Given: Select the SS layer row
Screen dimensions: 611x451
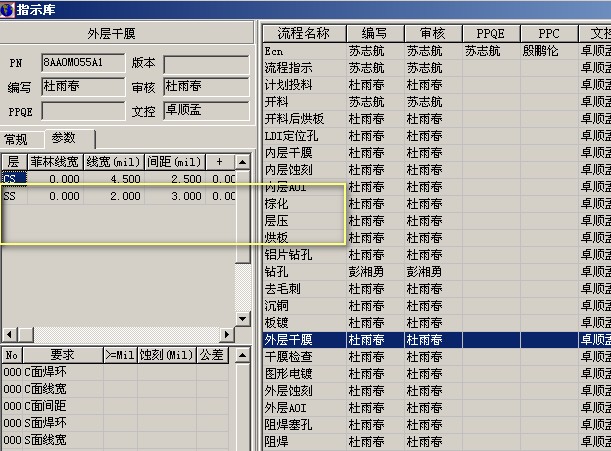Looking at the screenshot, I should pos(118,196).
